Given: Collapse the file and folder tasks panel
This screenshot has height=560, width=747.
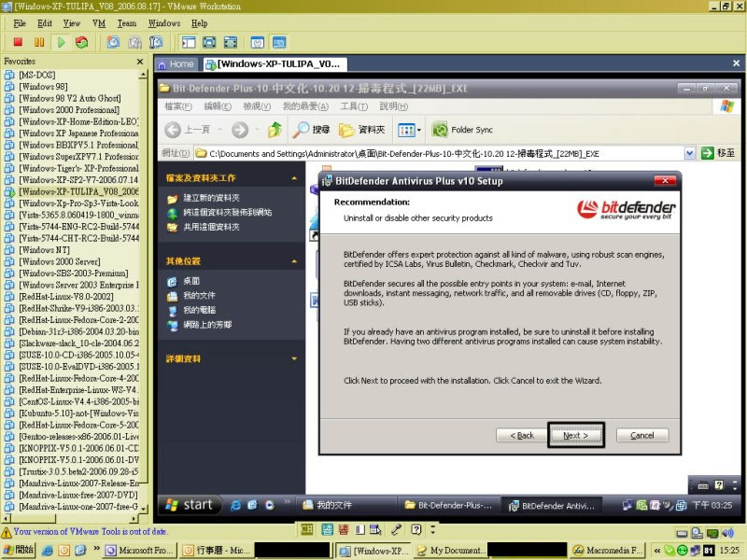Looking at the screenshot, I should point(295,177).
